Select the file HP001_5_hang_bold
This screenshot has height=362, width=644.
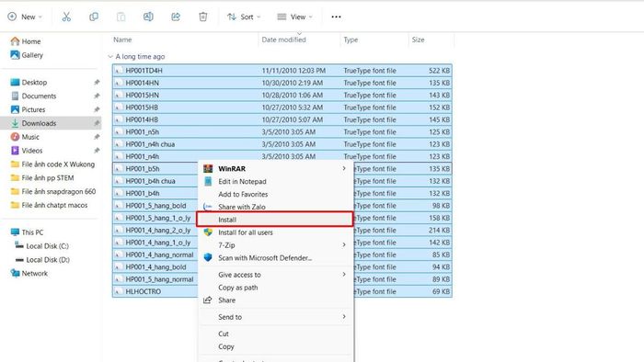point(155,206)
